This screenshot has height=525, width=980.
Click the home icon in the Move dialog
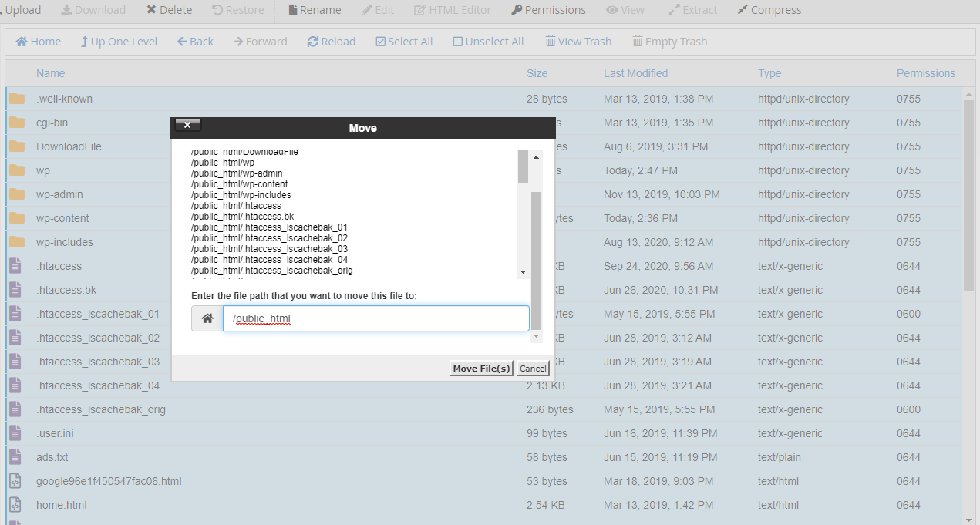[206, 318]
